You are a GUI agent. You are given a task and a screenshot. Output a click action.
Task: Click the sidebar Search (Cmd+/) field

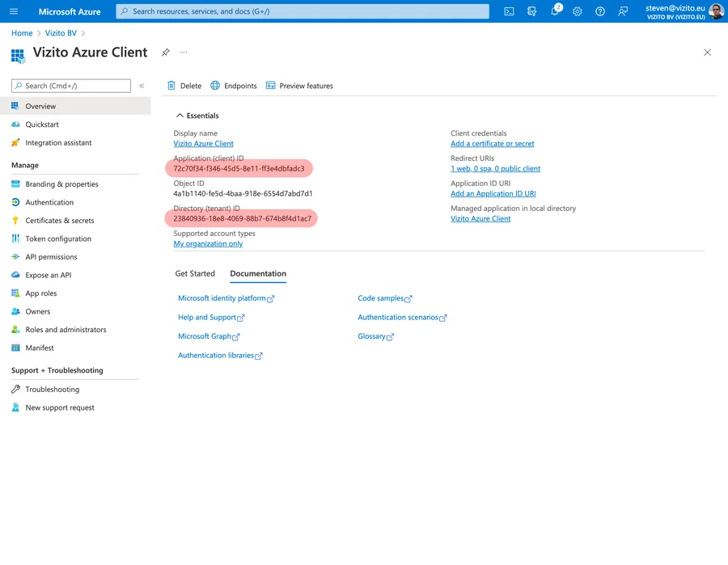tap(69, 85)
